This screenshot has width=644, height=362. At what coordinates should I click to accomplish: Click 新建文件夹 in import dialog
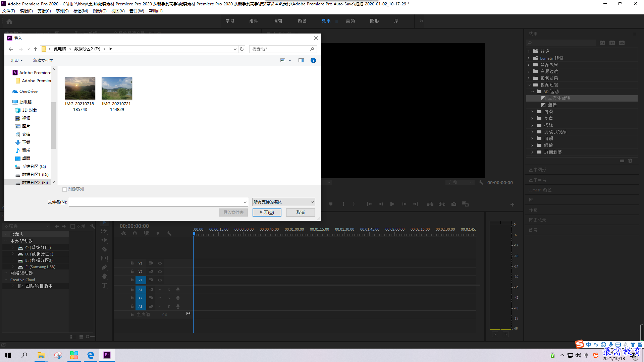(43, 60)
